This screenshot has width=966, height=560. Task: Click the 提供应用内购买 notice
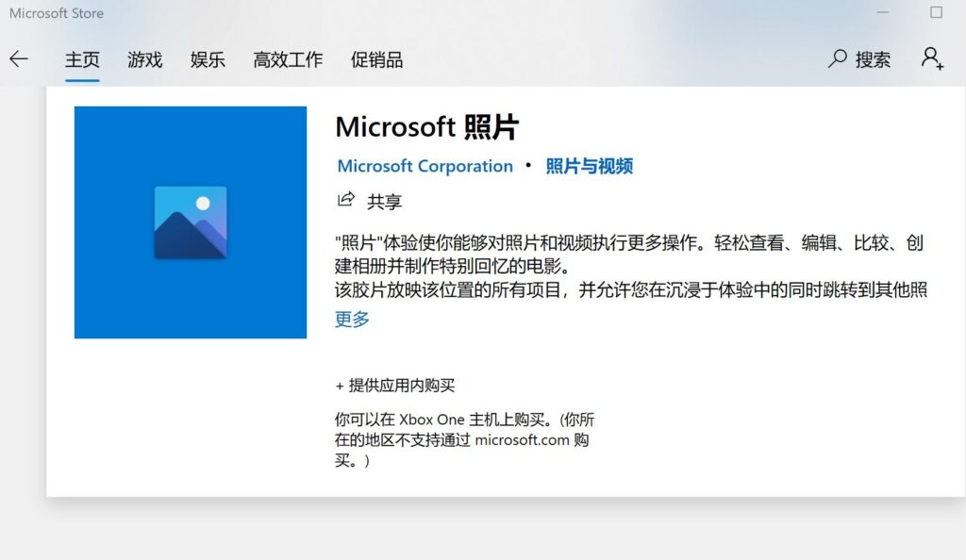395,386
